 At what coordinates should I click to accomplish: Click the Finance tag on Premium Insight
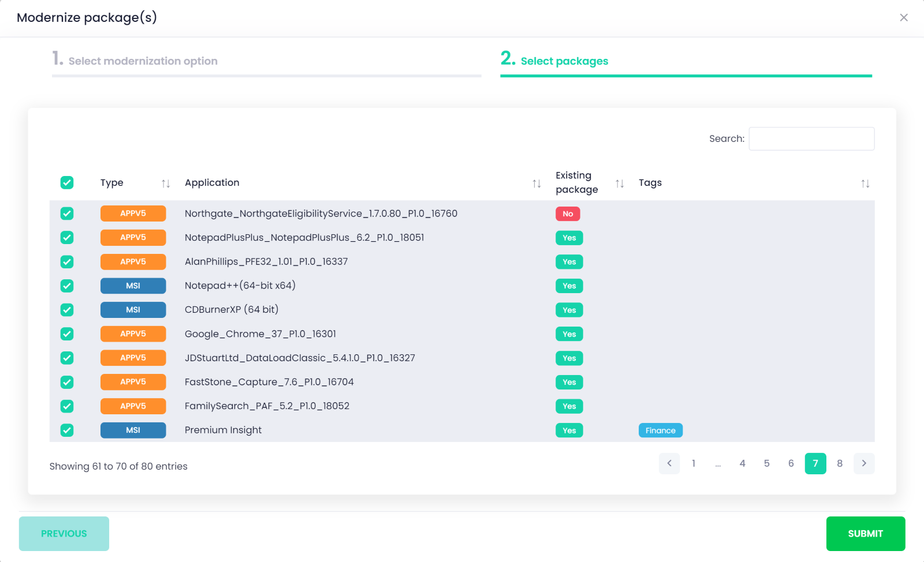pyautogui.click(x=660, y=430)
